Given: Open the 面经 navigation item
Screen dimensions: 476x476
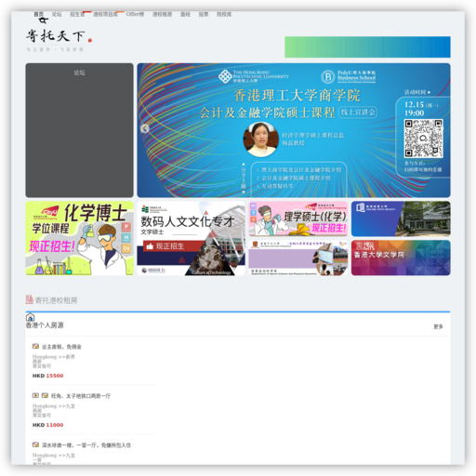Looking at the screenshot, I should [x=185, y=14].
